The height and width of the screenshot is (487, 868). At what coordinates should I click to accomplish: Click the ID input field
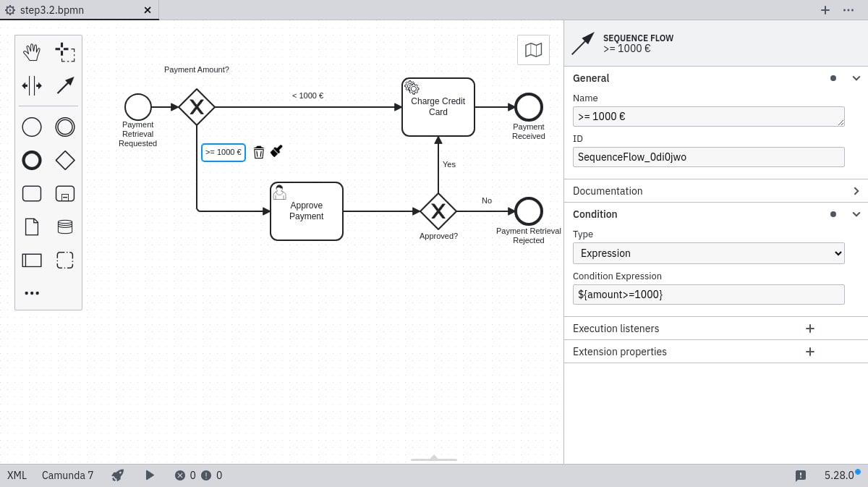709,157
